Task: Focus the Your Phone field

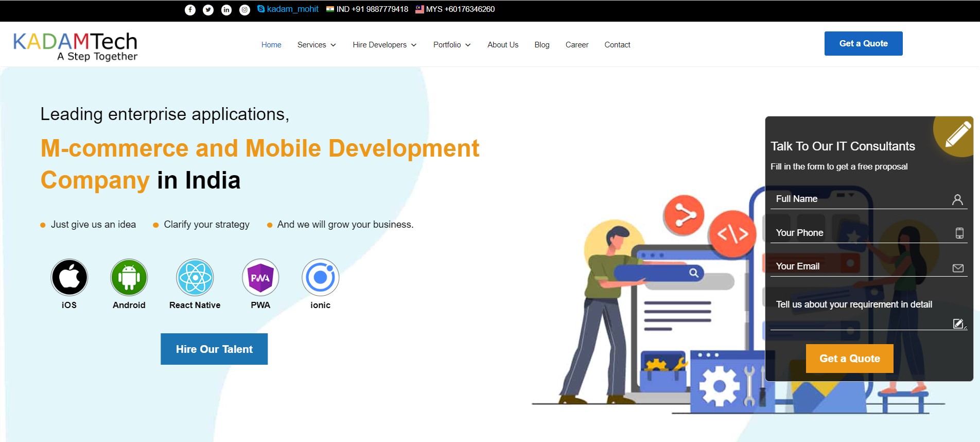Action: (869, 233)
